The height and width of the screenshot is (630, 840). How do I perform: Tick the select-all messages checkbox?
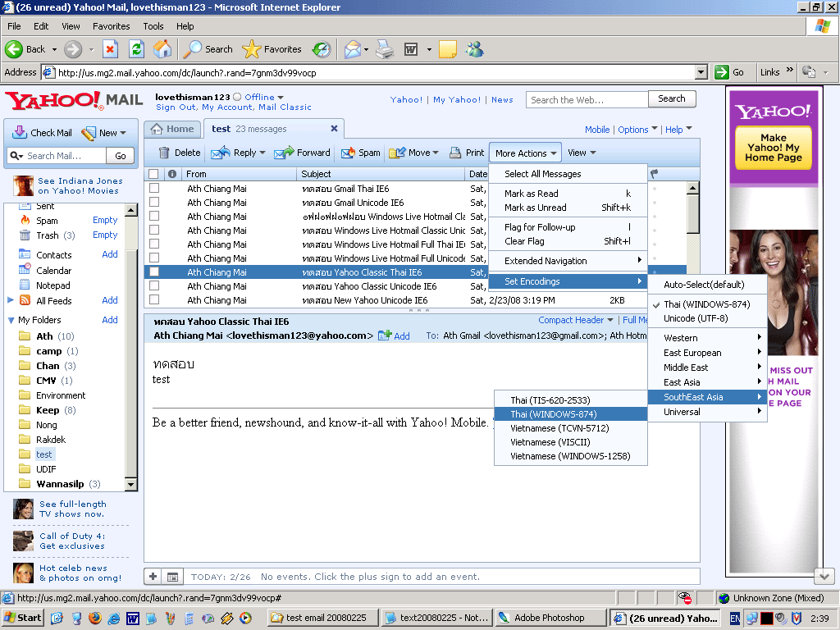click(153, 174)
